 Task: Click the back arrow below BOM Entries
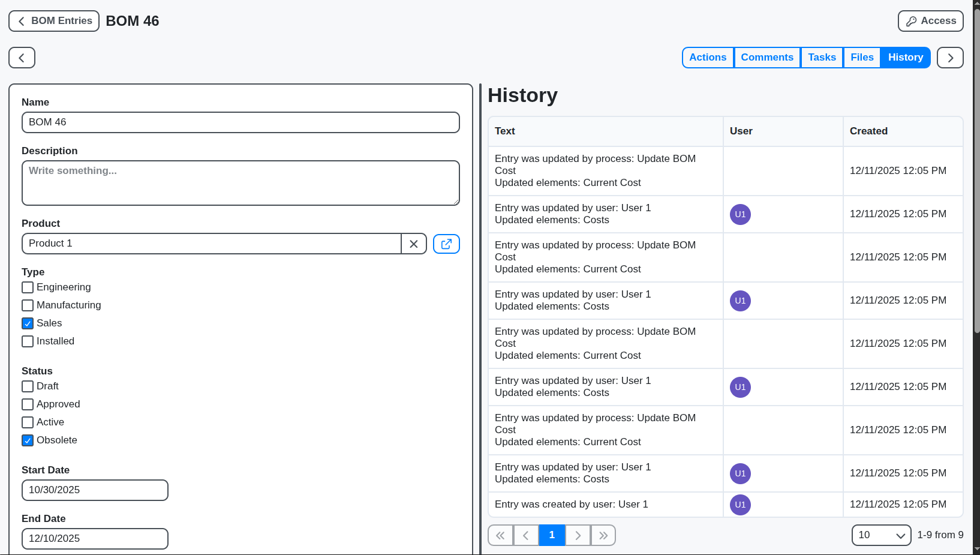click(x=22, y=58)
